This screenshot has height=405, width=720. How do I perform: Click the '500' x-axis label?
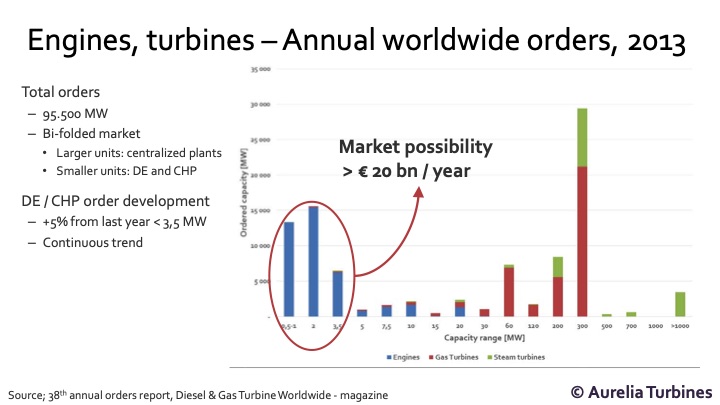point(607,326)
